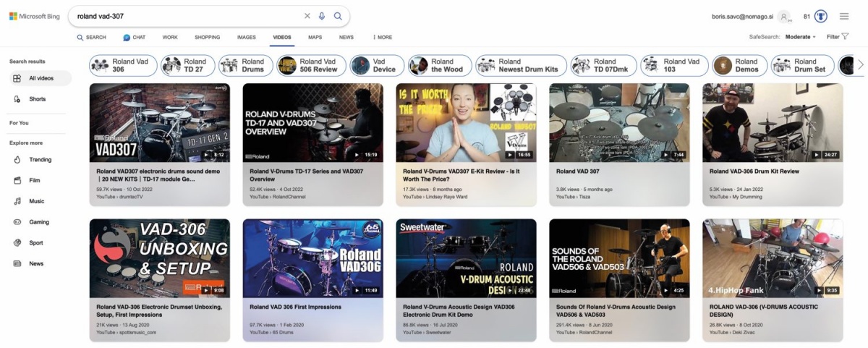Select the Roland TD 27 chip
The height and width of the screenshot is (348, 868).
click(188, 66)
